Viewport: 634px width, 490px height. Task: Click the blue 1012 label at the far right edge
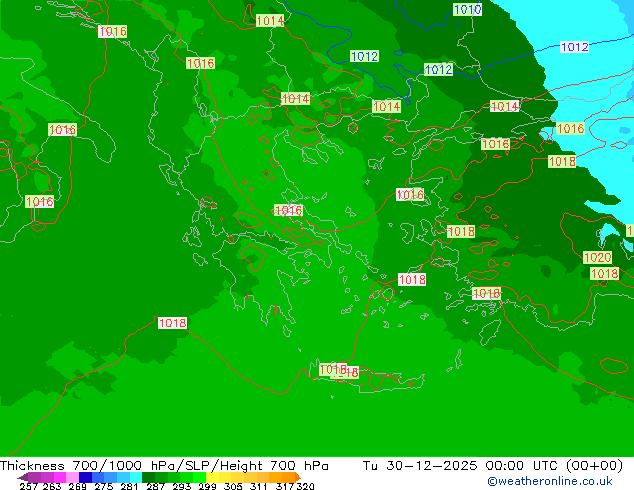(575, 47)
